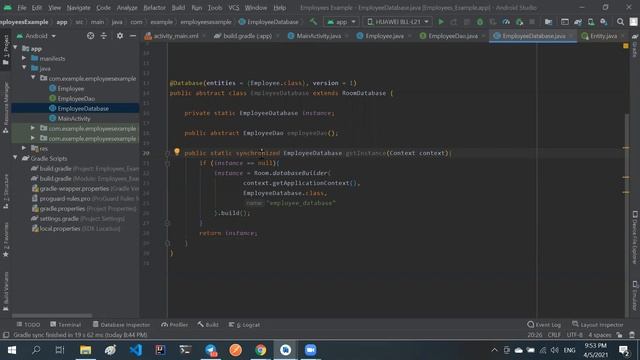Open the notification center icon
This screenshot has width=640, height=360.
click(623, 350)
